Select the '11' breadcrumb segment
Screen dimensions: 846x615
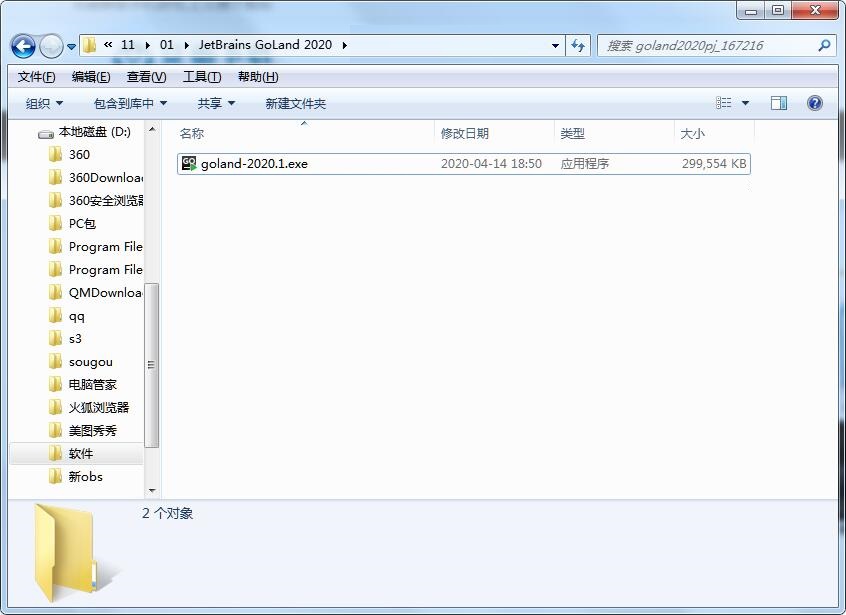pyautogui.click(x=128, y=45)
